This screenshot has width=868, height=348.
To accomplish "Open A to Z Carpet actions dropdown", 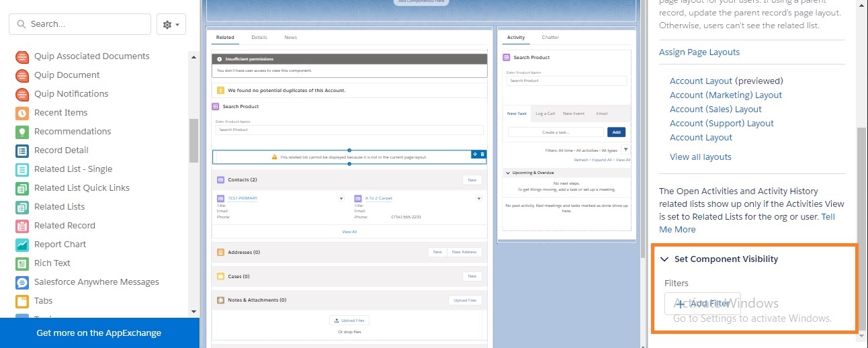I will click(x=479, y=199).
